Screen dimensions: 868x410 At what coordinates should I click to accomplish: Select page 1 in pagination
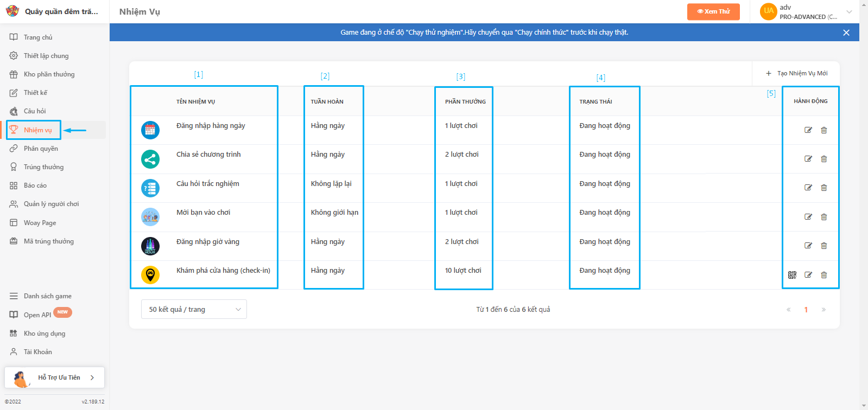click(x=806, y=310)
